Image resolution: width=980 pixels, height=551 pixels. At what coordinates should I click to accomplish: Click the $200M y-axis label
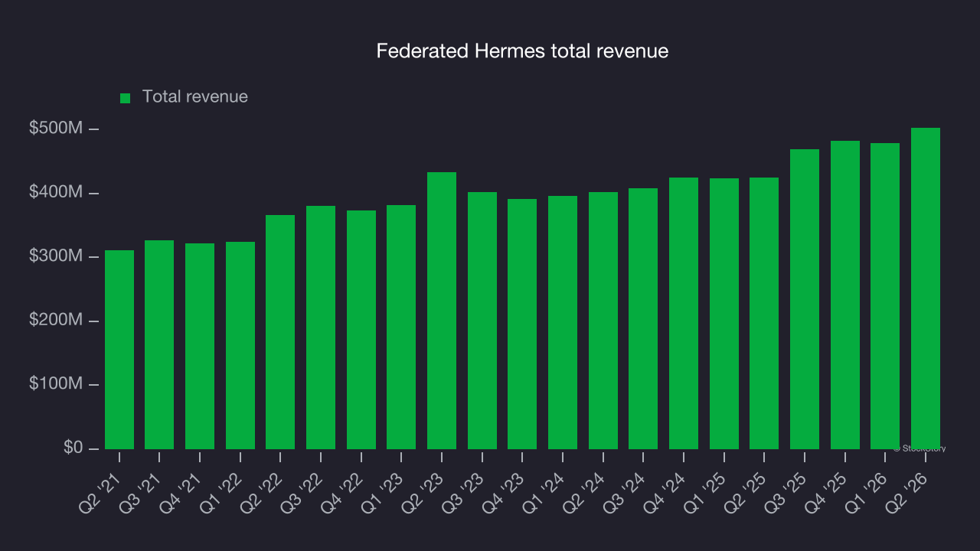[x=56, y=320]
